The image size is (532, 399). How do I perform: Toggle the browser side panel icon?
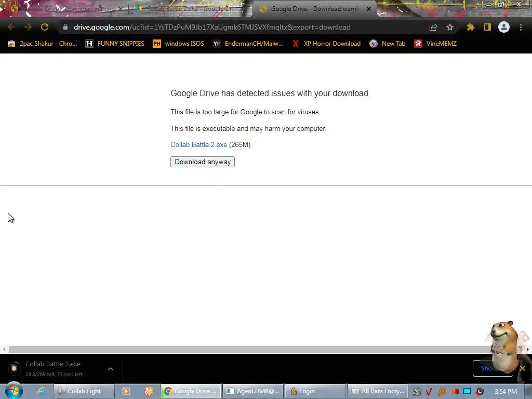click(487, 27)
